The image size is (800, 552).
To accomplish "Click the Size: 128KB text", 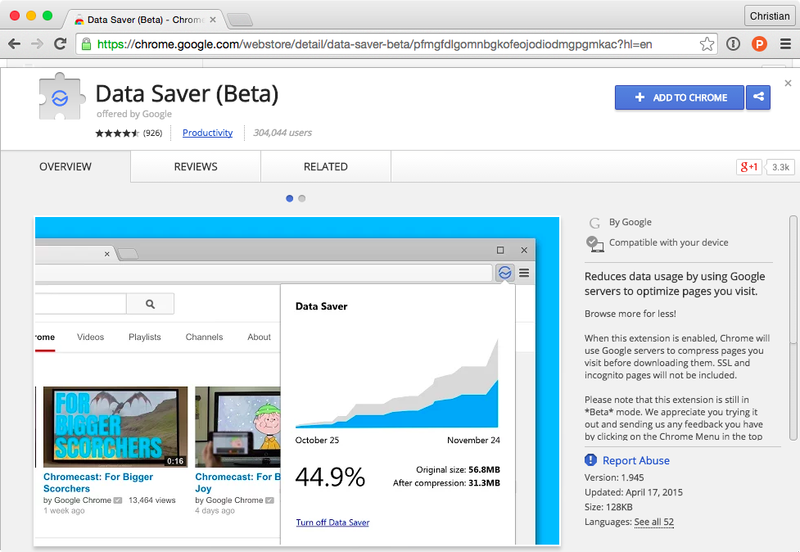I will click(608, 507).
